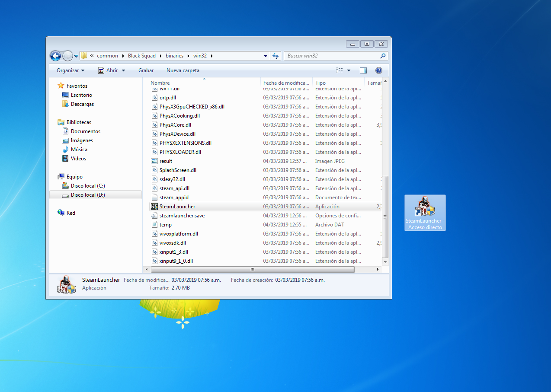
Task: Open Descargas in the navigation pane
Action: (x=82, y=104)
